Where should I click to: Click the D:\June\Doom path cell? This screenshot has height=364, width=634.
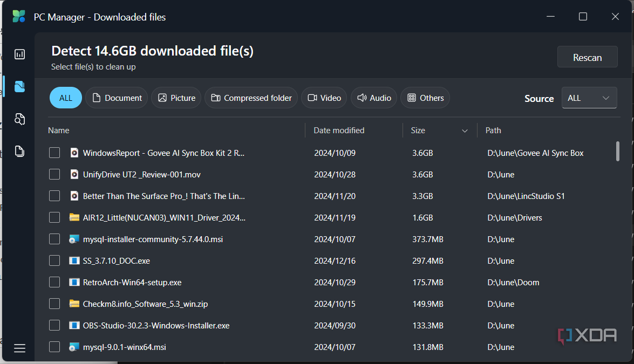click(x=513, y=283)
